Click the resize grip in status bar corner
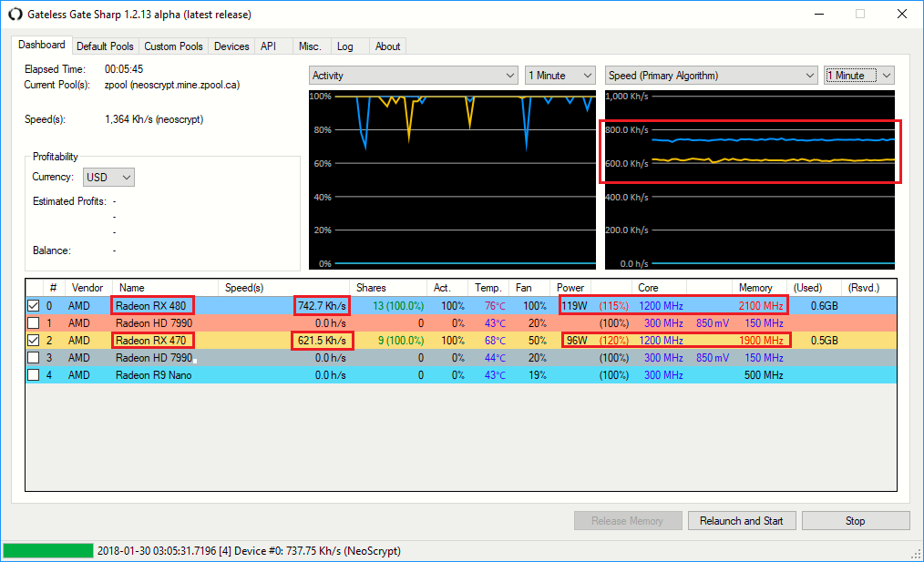 [916, 554]
